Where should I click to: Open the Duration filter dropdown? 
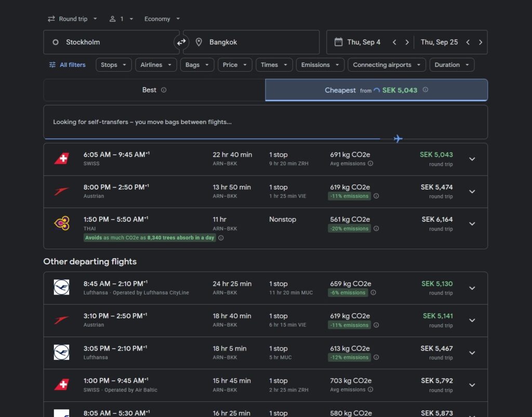451,65
